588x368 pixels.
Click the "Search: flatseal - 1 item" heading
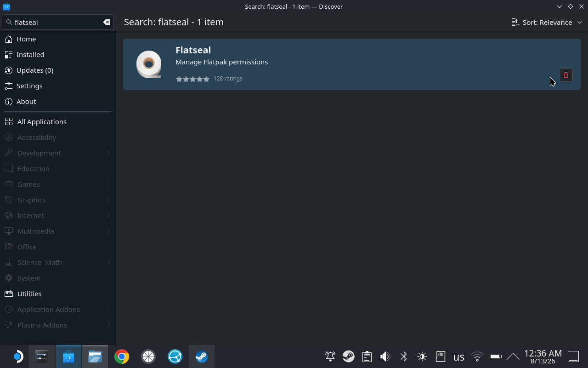click(174, 22)
